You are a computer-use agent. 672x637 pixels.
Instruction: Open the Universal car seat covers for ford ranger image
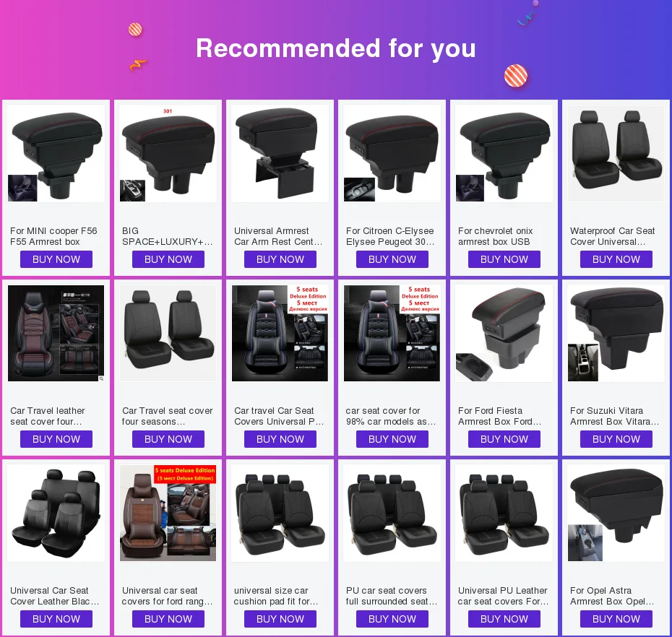point(168,513)
